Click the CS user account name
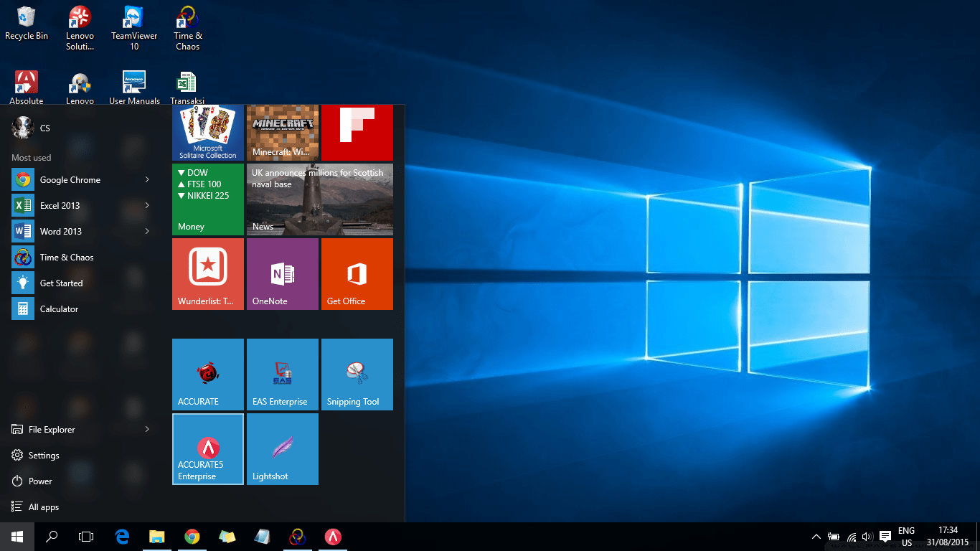980x551 pixels. (x=44, y=128)
